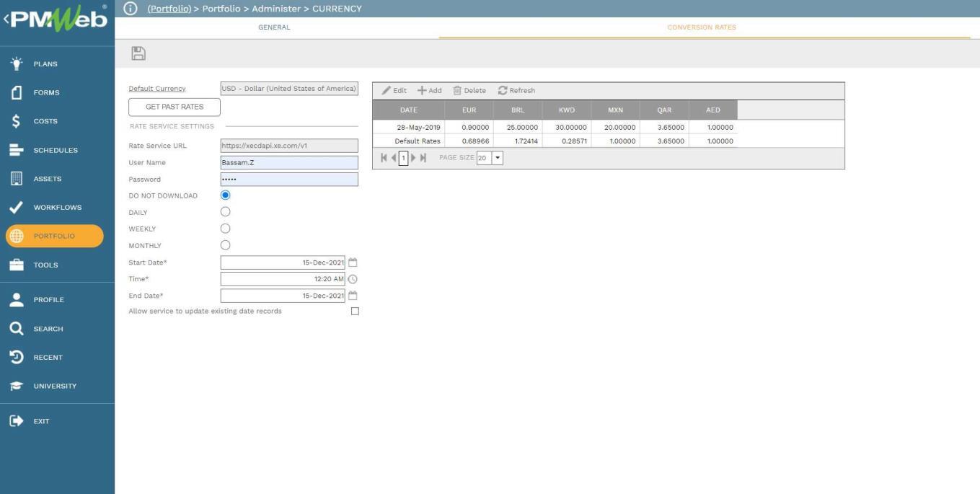Select the MONTHLY radio button
Screen dimensions: 980x494
[225, 245]
